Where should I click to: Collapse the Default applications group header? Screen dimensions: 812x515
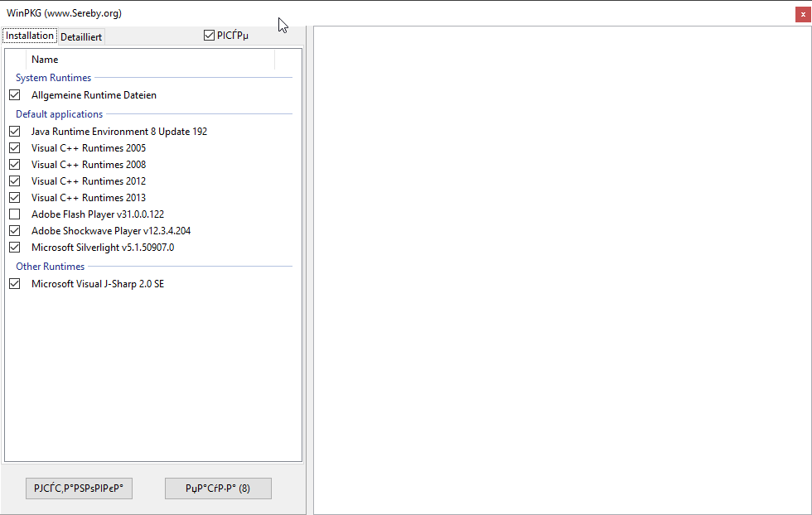59,114
